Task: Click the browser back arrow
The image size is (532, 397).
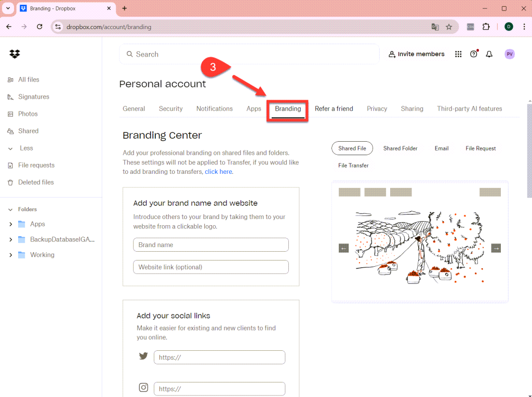Action: (9, 27)
